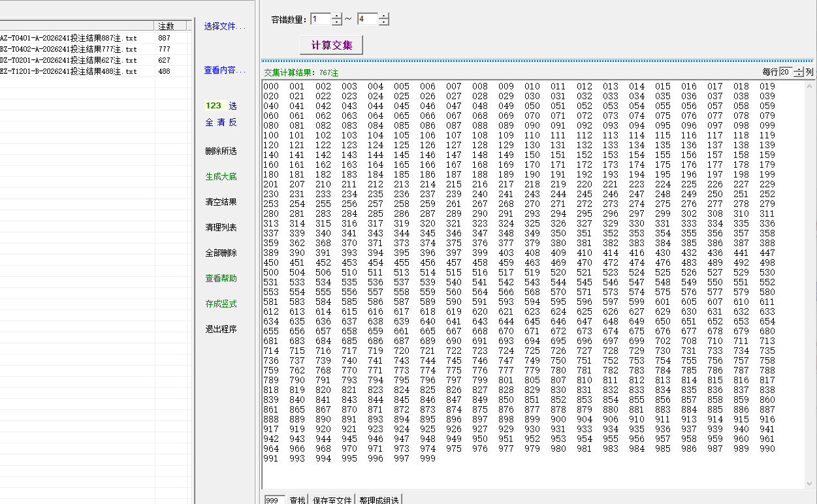Click number 999 in results list
The image size is (817, 504).
point(428,458)
